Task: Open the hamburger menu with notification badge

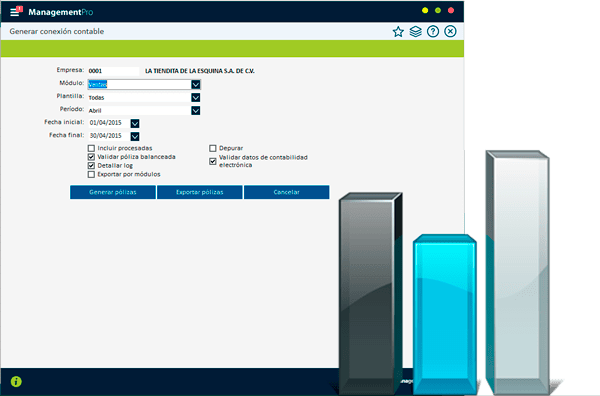Action: coord(16,11)
